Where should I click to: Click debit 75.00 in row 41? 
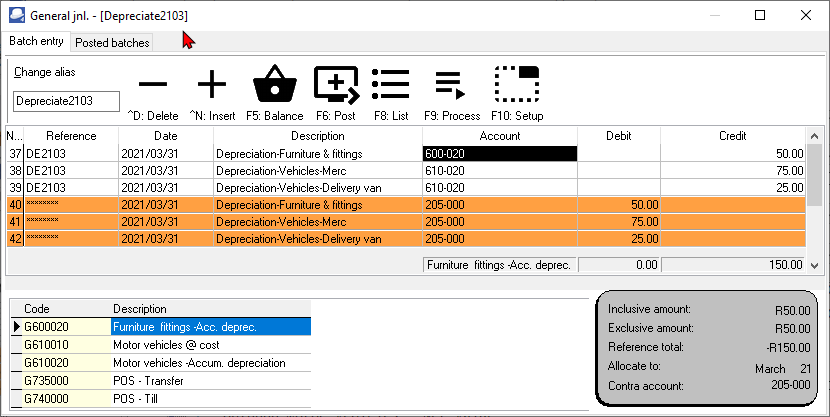click(x=619, y=222)
